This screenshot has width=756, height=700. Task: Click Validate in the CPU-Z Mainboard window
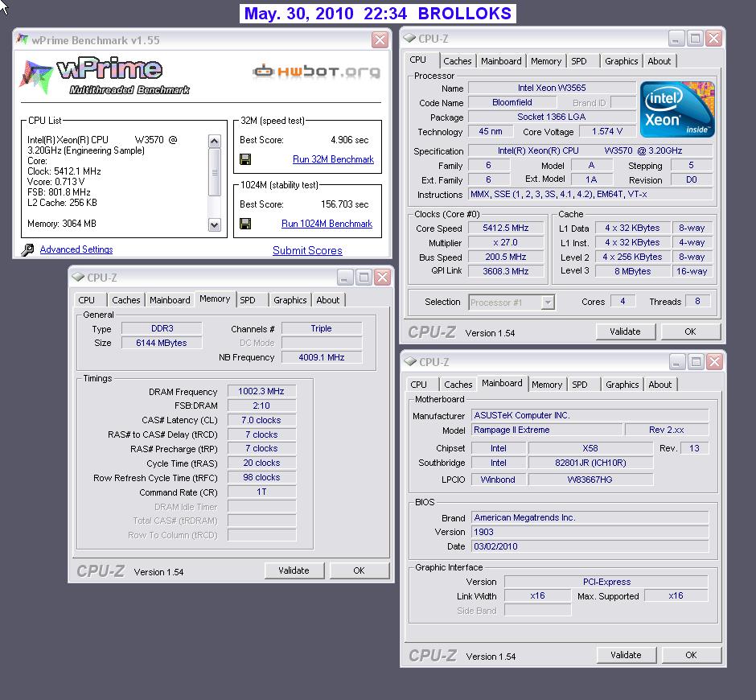coord(627,655)
